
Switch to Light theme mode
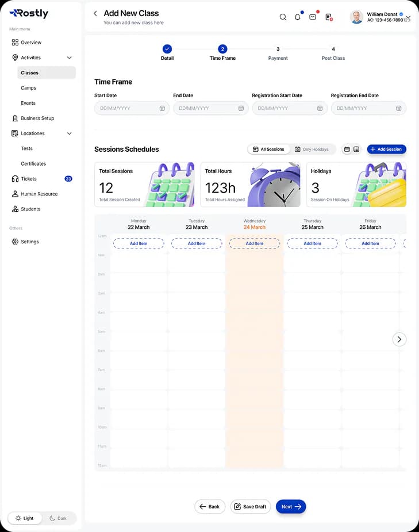[25, 518]
